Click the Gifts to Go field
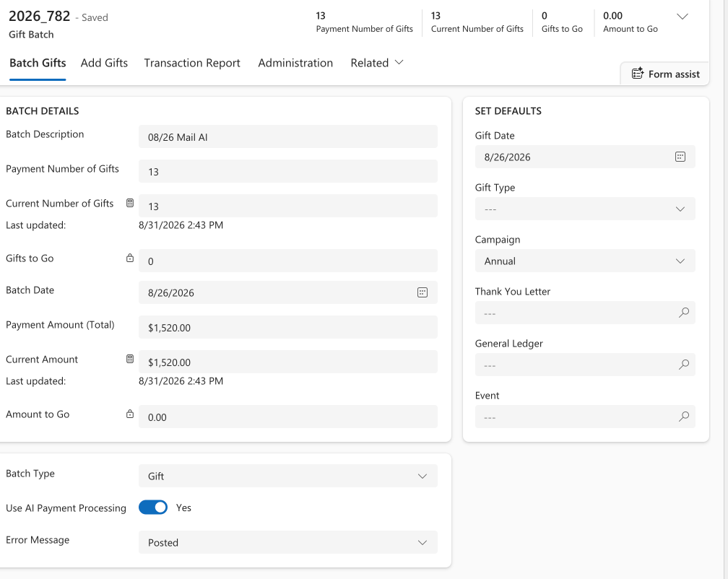The height and width of the screenshot is (579, 728). tap(288, 261)
